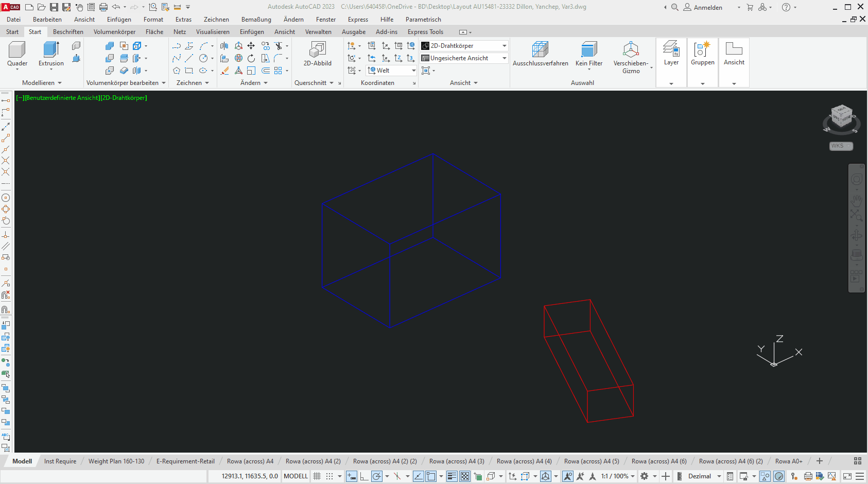Switch to the Volumenkörper ribbon tab
868x484 pixels.
pos(114,32)
